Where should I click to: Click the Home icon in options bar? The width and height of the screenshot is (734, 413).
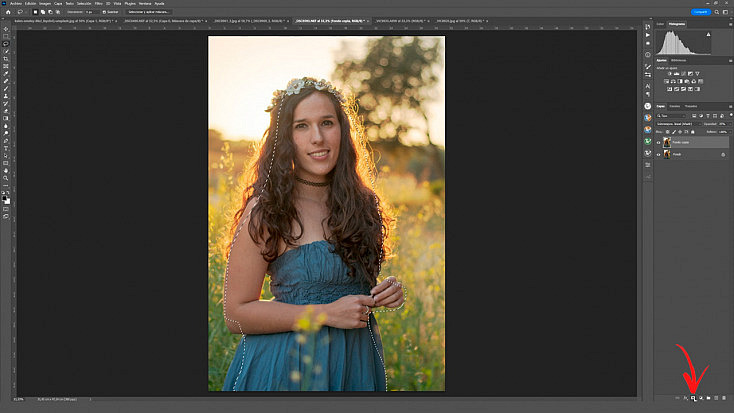pyautogui.click(x=8, y=12)
